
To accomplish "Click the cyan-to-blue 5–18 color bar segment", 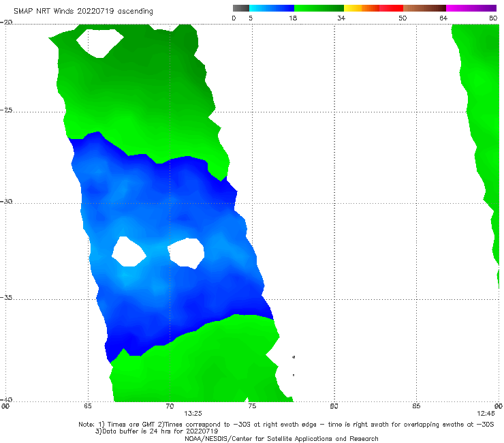I will [x=272, y=8].
